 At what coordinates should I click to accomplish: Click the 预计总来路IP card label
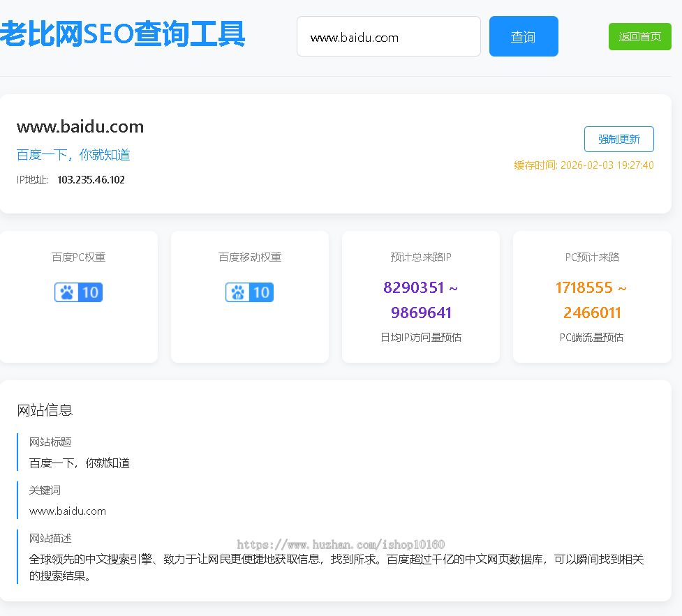(421, 257)
